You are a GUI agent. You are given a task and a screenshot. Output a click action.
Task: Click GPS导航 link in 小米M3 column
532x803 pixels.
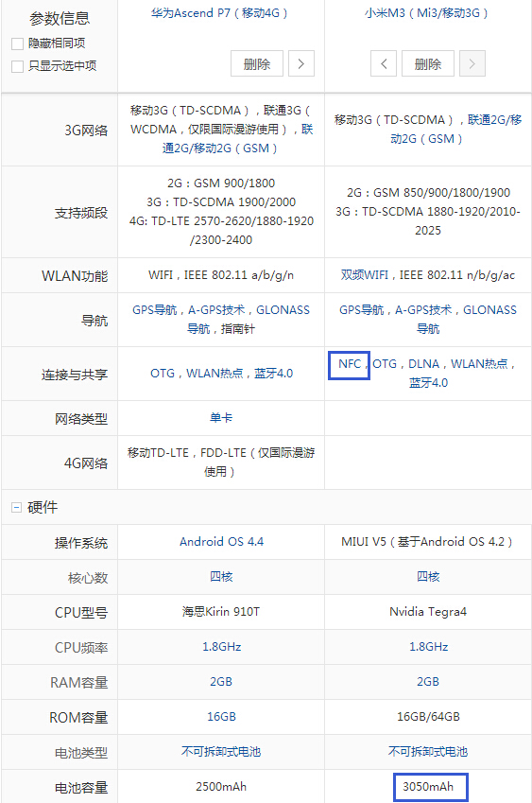[x=361, y=310]
